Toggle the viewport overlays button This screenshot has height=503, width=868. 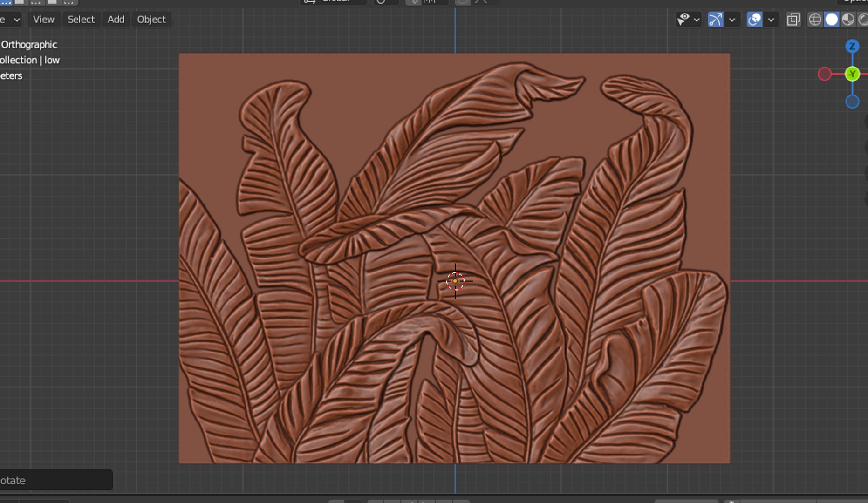tap(754, 20)
